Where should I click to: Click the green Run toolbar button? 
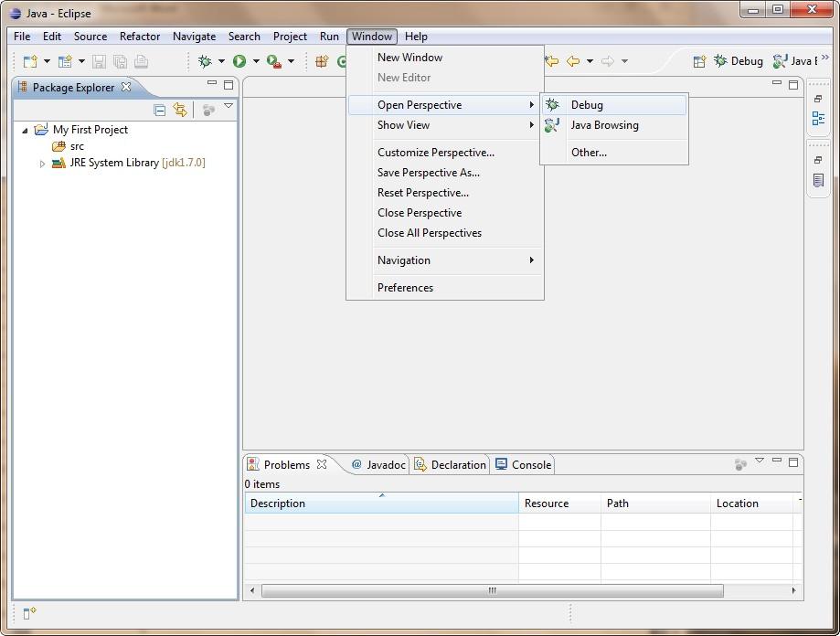pos(239,61)
